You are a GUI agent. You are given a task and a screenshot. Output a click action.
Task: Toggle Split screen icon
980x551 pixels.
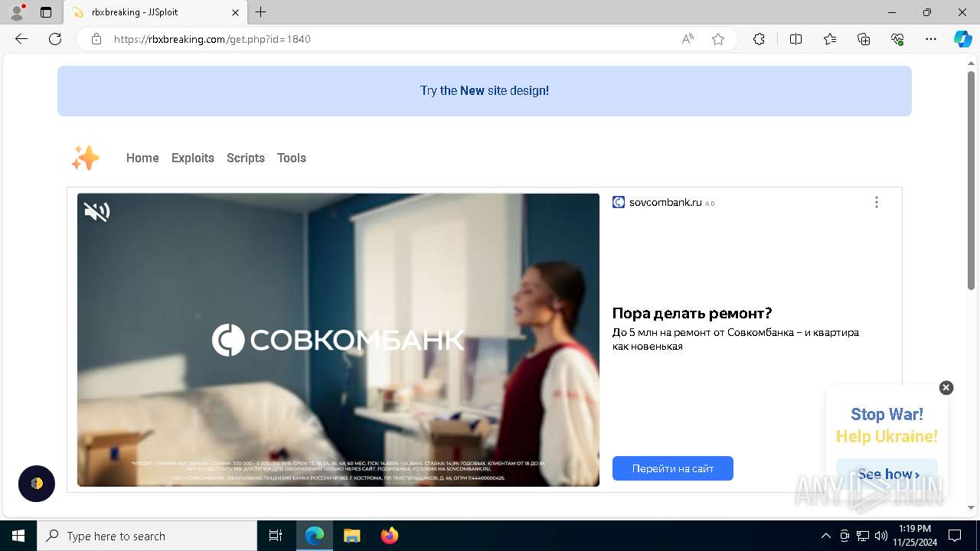(x=796, y=39)
